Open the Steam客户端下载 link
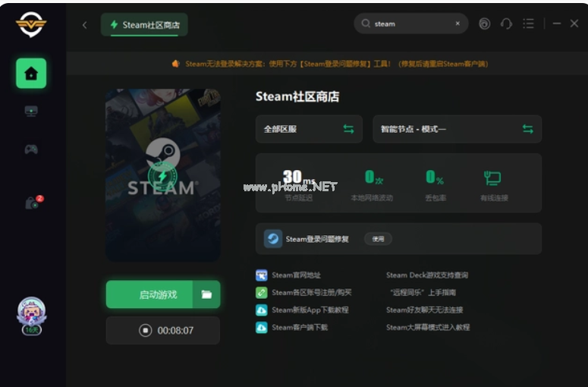588x387 pixels. (x=300, y=328)
